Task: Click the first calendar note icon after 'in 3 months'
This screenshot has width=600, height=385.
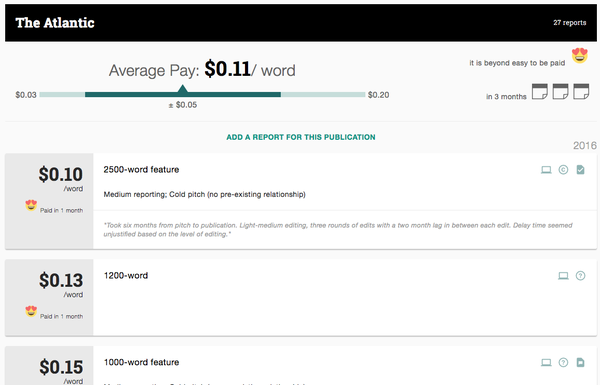Action: click(x=540, y=91)
